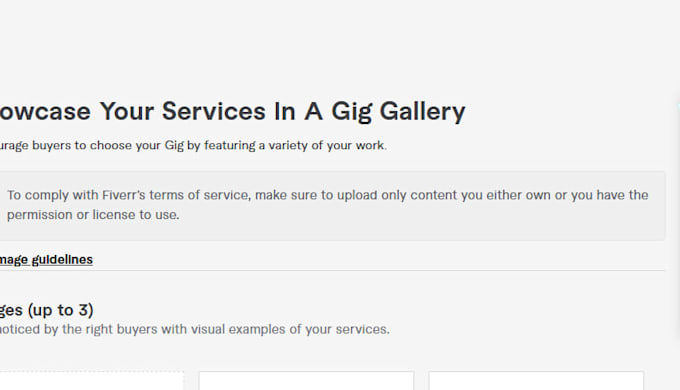Select the first dashed image upload box

(x=92, y=380)
